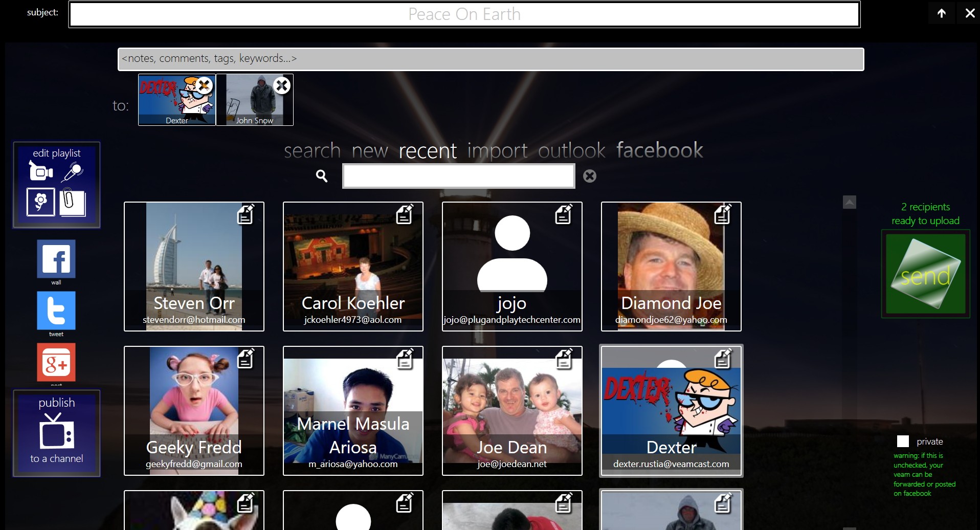Viewport: 980px width, 530px height.
Task: Remove John Snow from recipients
Action: (282, 85)
